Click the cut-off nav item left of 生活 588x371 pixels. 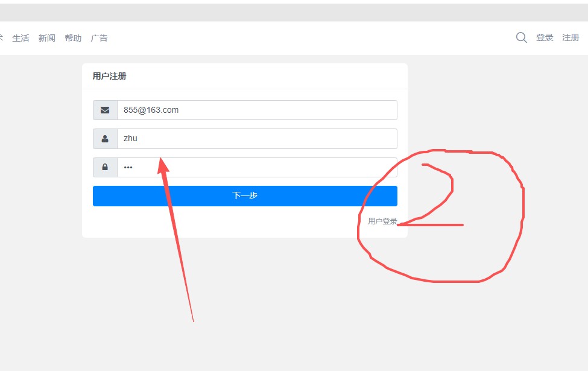click(1, 38)
